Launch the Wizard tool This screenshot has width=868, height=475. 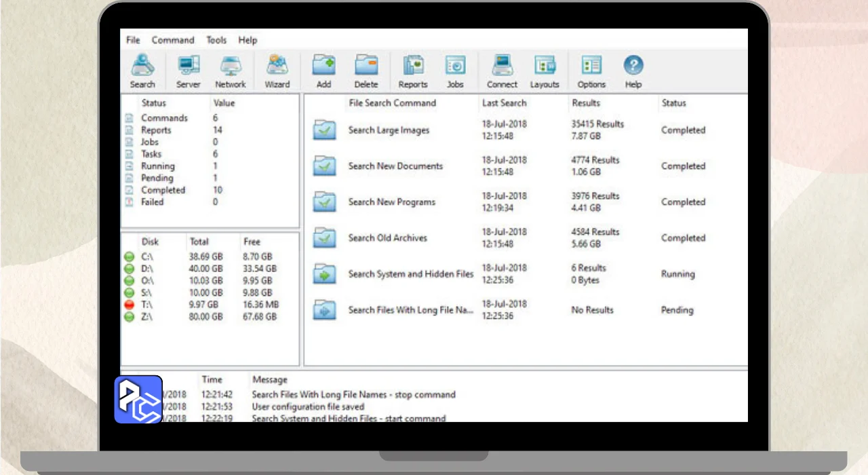click(x=277, y=71)
